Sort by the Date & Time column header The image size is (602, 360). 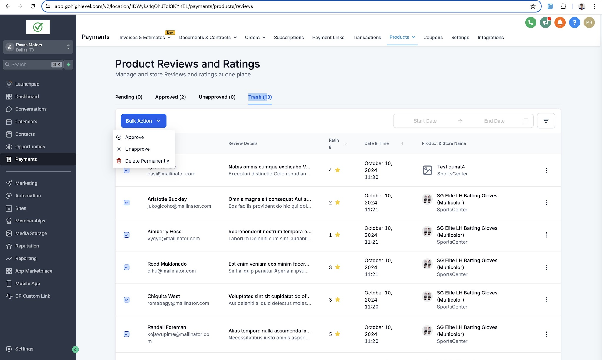tap(383, 144)
